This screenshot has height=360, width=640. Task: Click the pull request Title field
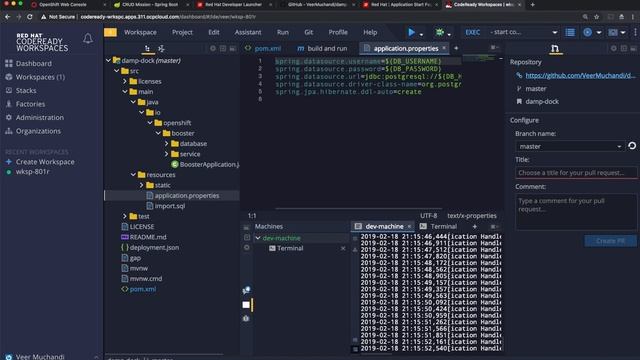576,173
